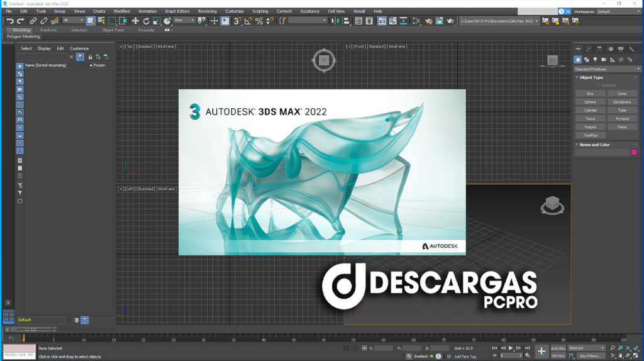Open the project path dropdown
The image size is (644, 361).
[499, 21]
